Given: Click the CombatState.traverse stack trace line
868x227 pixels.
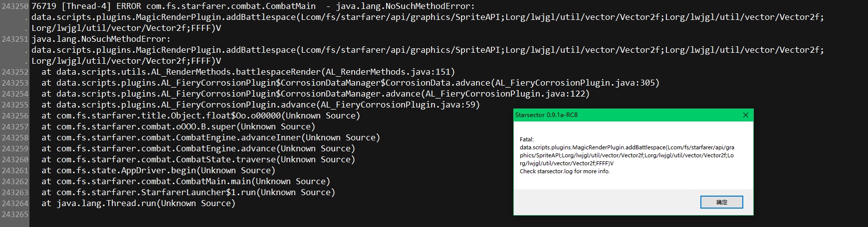Looking at the screenshot, I should (x=198, y=159).
